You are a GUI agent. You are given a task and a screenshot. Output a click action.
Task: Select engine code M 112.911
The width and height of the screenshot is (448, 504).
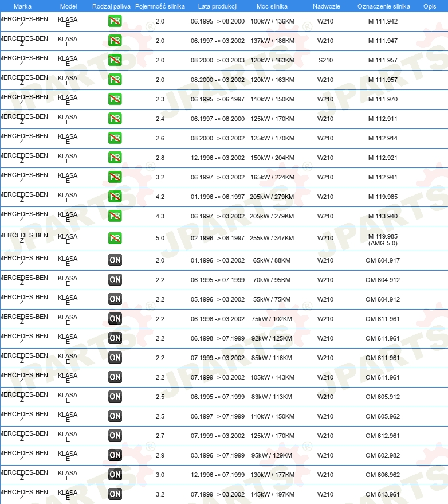coord(383,119)
